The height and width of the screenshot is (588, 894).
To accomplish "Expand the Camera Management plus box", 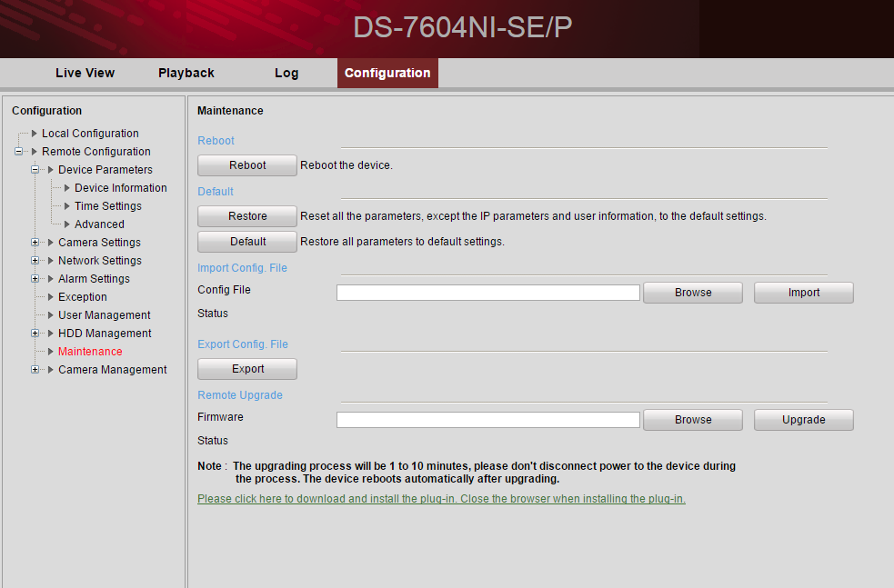I will (x=35, y=370).
